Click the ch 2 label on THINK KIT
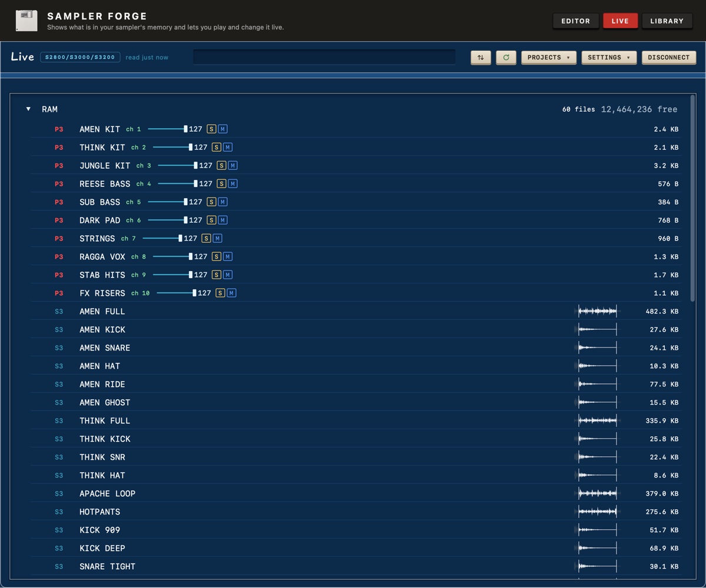Screen dimensions: 706x588 coord(139,147)
